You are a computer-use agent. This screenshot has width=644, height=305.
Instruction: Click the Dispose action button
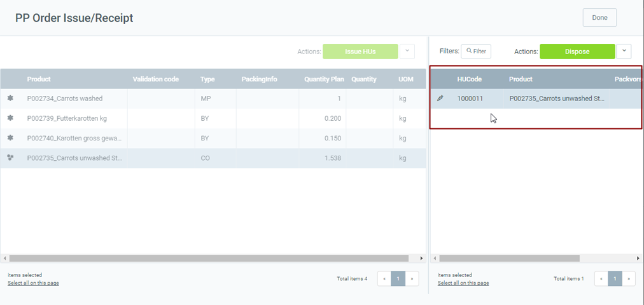(x=577, y=51)
